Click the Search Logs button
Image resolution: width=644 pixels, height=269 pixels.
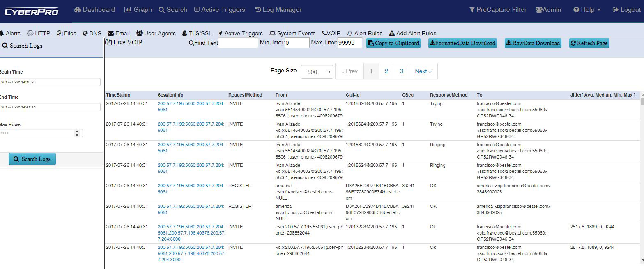tap(32, 159)
